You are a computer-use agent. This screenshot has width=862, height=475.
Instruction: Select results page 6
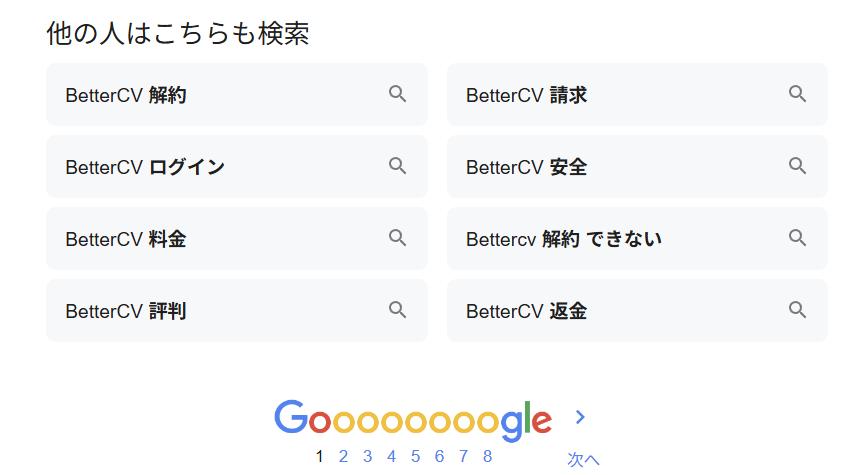click(x=439, y=457)
